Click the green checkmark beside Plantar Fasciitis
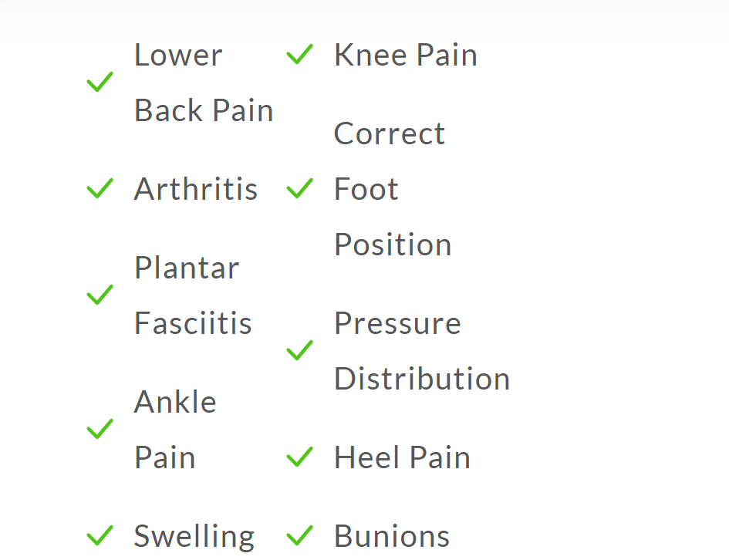Viewport: 729px width, 560px height. (100, 295)
